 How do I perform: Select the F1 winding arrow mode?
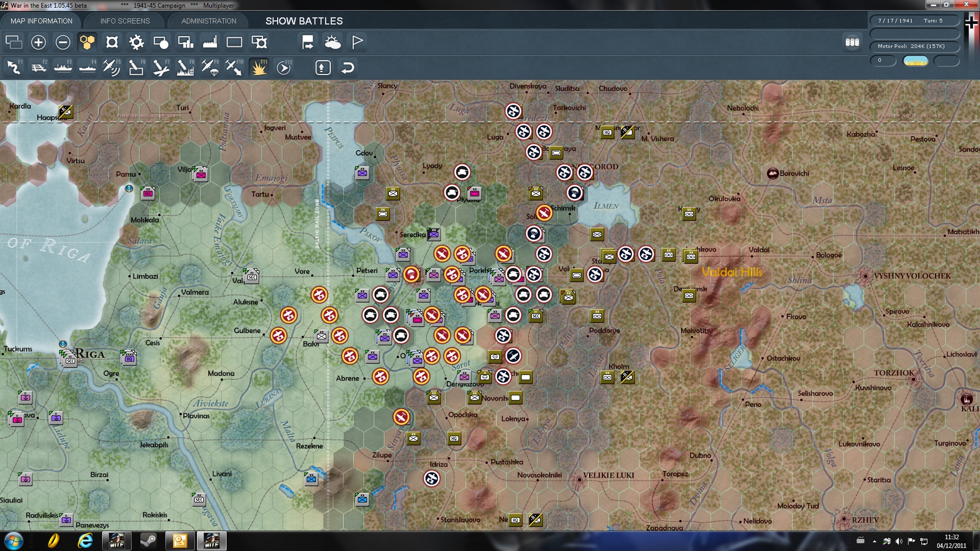[x=14, y=67]
